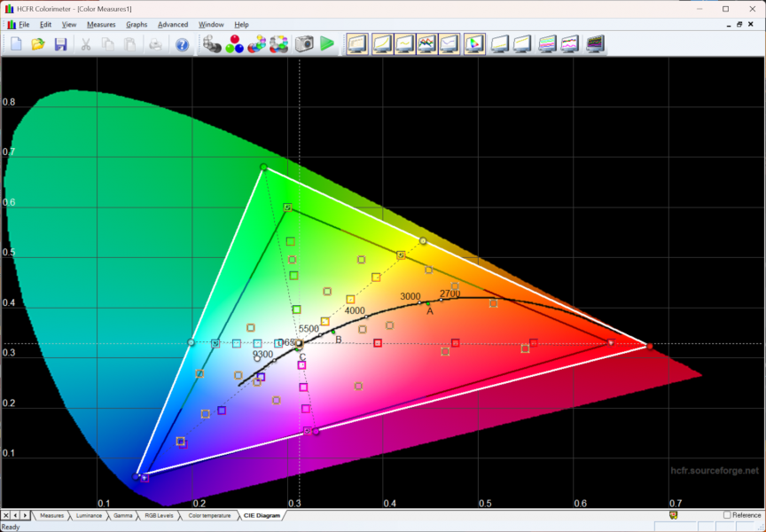Save measures using the floppy disk icon

click(x=60, y=43)
